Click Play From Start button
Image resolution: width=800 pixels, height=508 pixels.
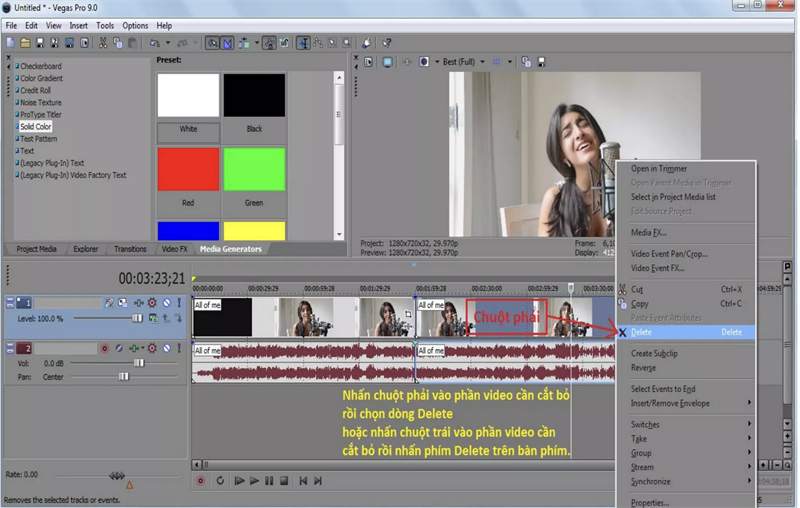click(239, 480)
